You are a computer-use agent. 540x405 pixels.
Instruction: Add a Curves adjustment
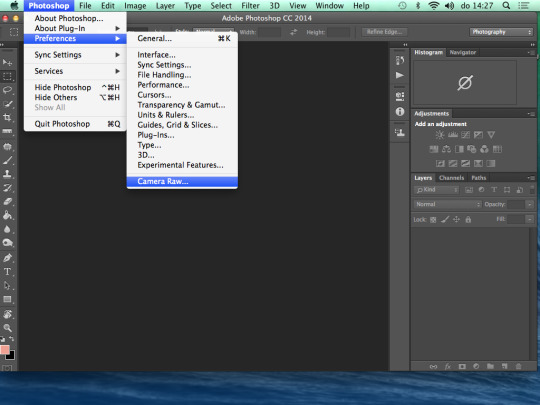click(465, 135)
